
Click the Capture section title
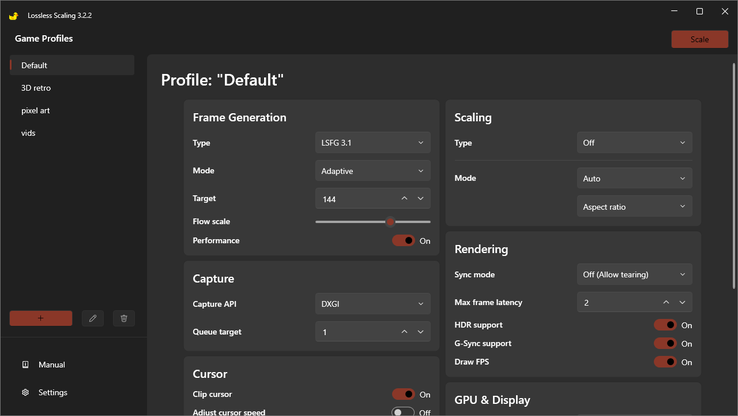tap(213, 279)
